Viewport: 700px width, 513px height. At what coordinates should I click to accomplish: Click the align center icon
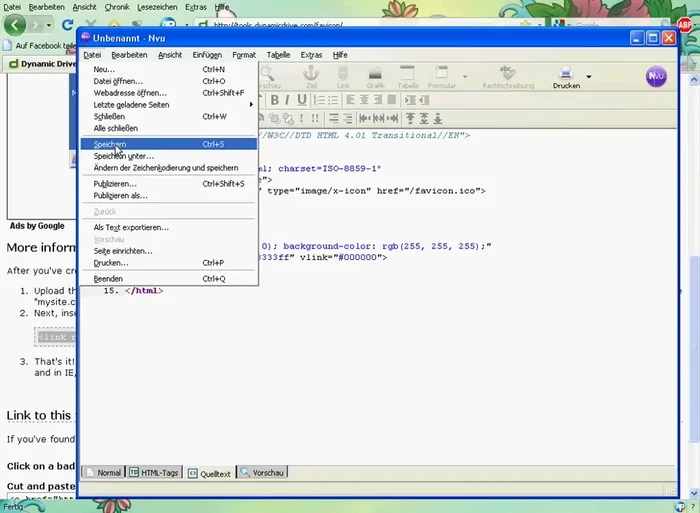pos(364,100)
